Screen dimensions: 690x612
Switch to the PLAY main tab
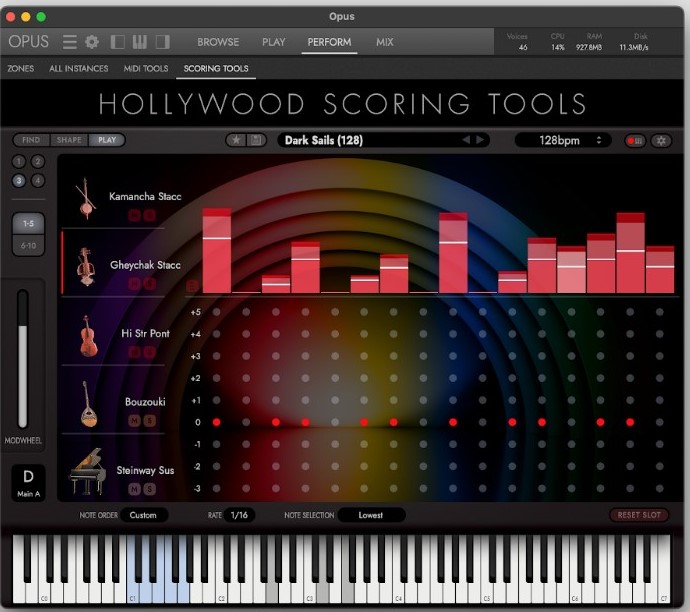pyautogui.click(x=274, y=42)
